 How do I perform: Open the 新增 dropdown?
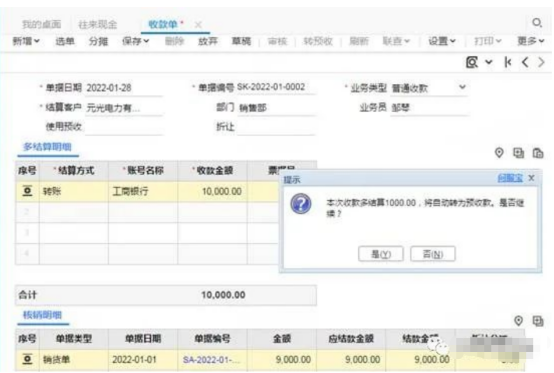26,41
